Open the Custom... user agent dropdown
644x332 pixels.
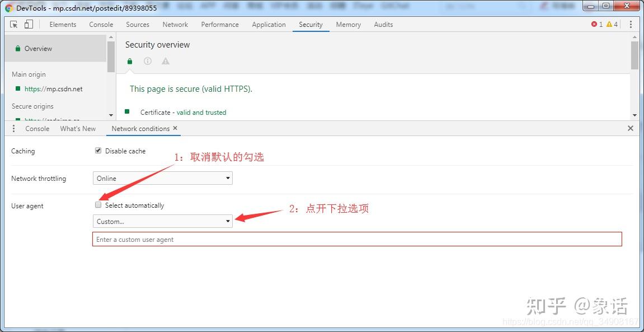pyautogui.click(x=162, y=221)
